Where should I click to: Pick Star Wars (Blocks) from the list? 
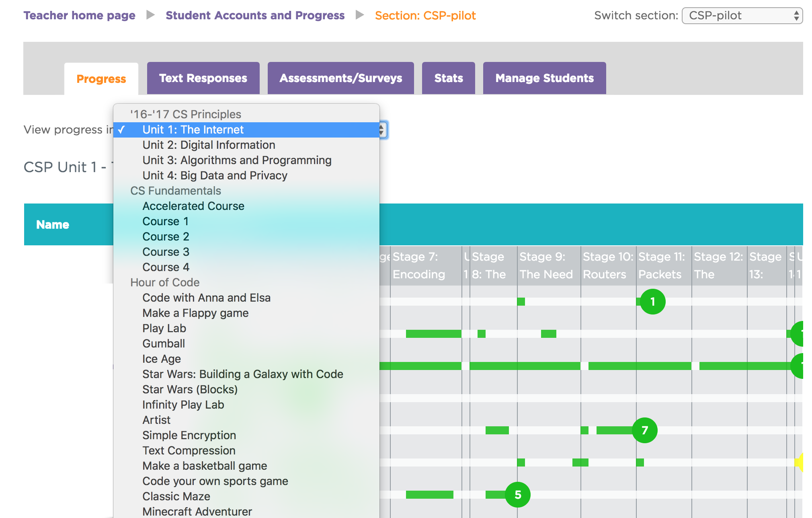coord(190,389)
